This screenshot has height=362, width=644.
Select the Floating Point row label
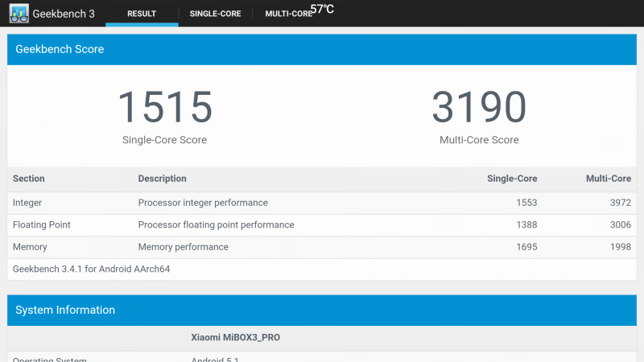coord(42,225)
